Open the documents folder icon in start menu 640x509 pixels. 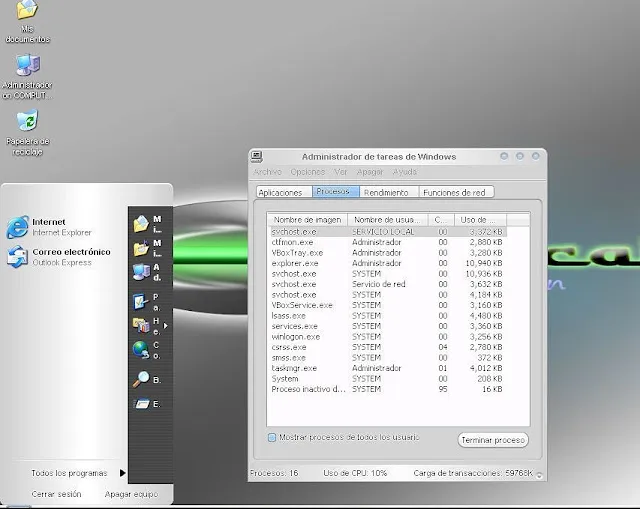(x=141, y=224)
